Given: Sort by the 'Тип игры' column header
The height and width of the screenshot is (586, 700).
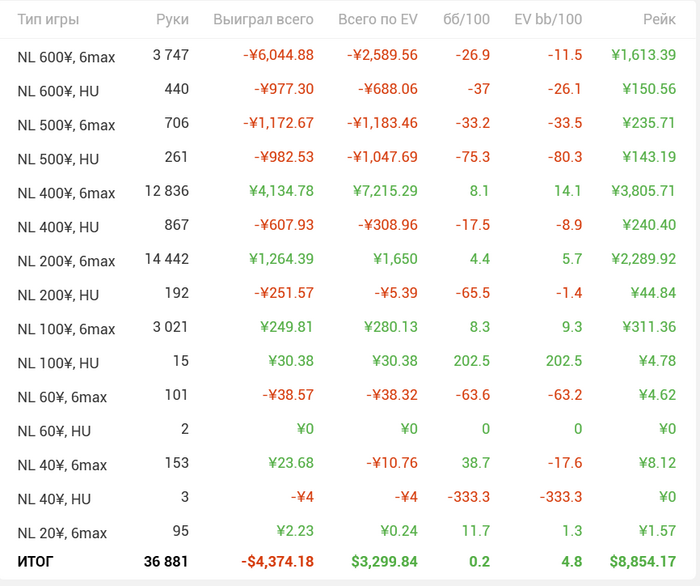Looking at the screenshot, I should click(48, 20).
